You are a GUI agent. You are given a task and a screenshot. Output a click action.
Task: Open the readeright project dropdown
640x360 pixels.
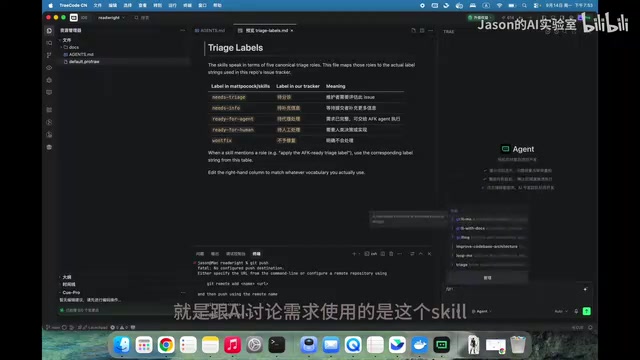point(111,18)
